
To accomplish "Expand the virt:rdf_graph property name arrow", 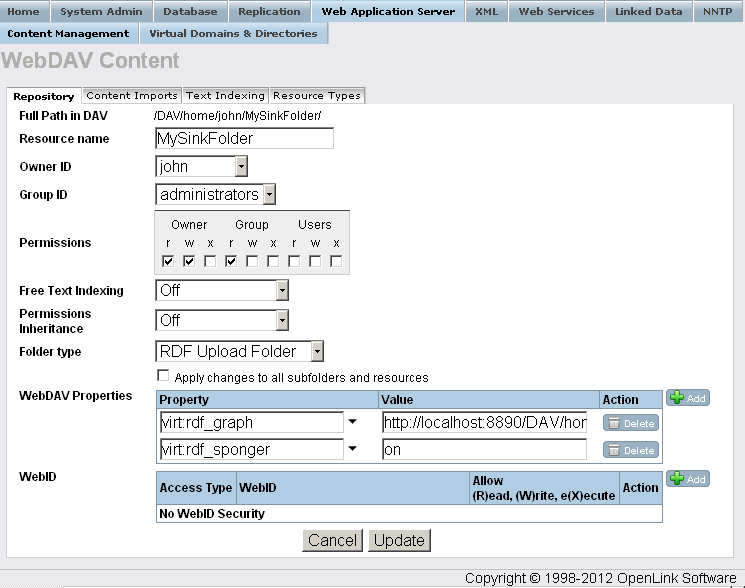I will point(353,423).
